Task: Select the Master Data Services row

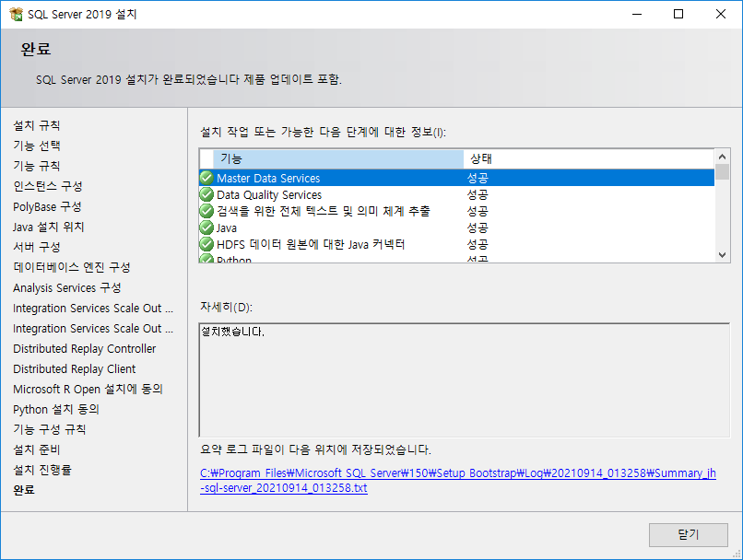Action: pos(457,178)
